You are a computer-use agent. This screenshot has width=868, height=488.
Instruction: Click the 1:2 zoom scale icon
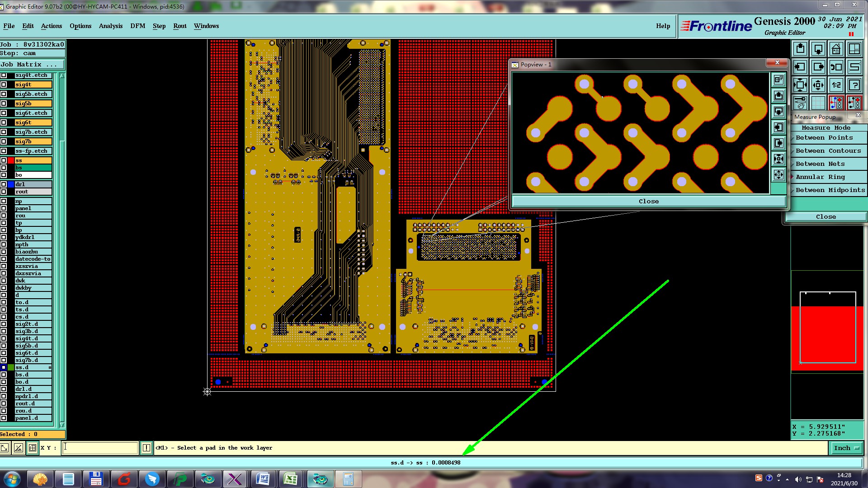pos(836,84)
